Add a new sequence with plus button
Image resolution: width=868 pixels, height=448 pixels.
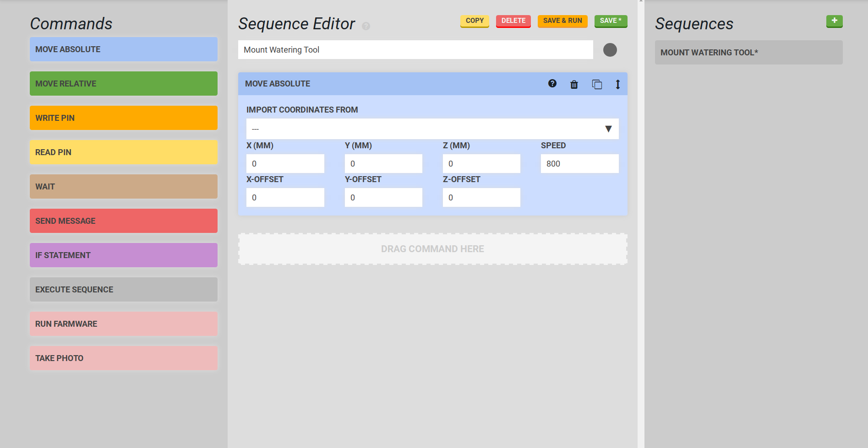click(834, 21)
